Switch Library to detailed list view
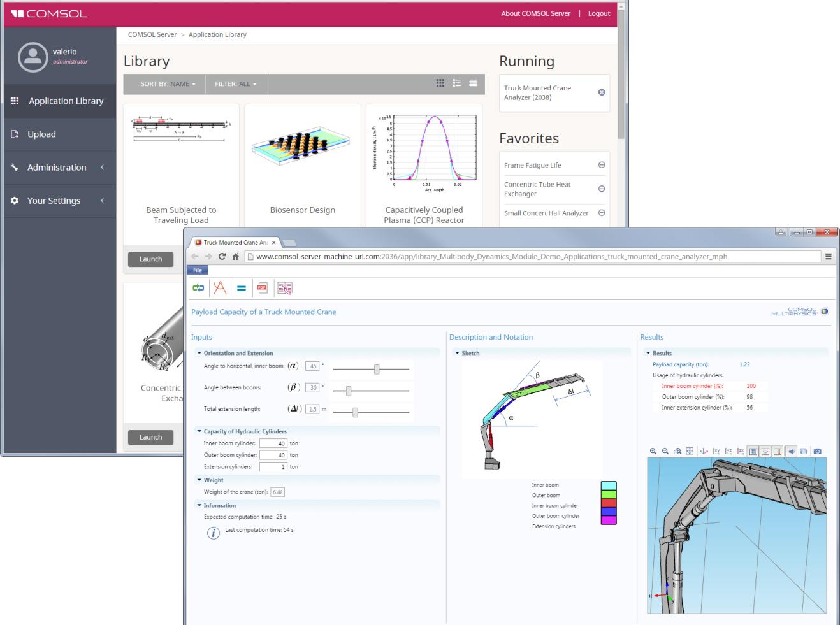840x625 pixels. 457,83
